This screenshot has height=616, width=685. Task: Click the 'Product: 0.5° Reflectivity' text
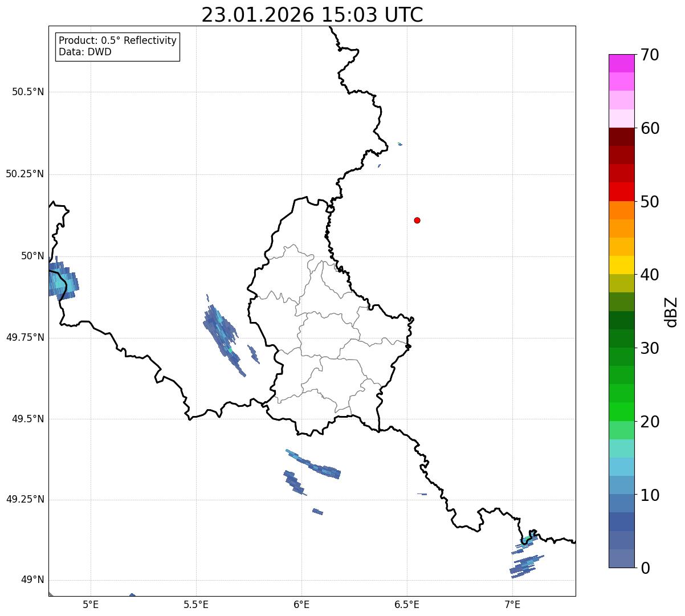(117, 41)
